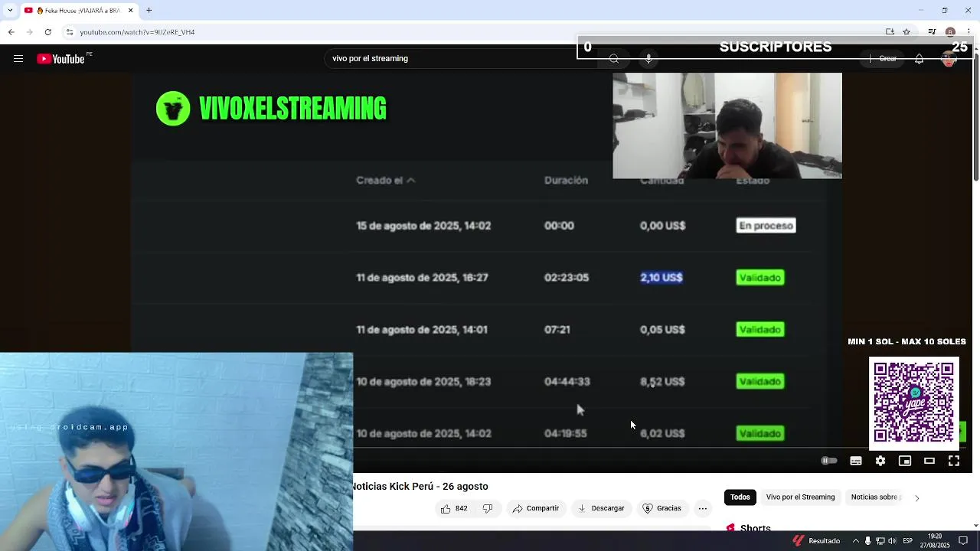Click the VIVOXELSTREAMING bull logo

click(x=173, y=109)
